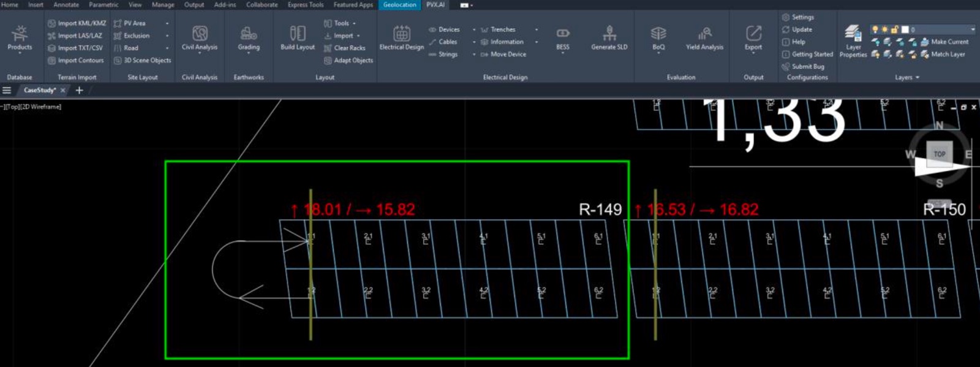Select the Strings tool
Image resolution: width=980 pixels, height=367 pixels.
[443, 54]
